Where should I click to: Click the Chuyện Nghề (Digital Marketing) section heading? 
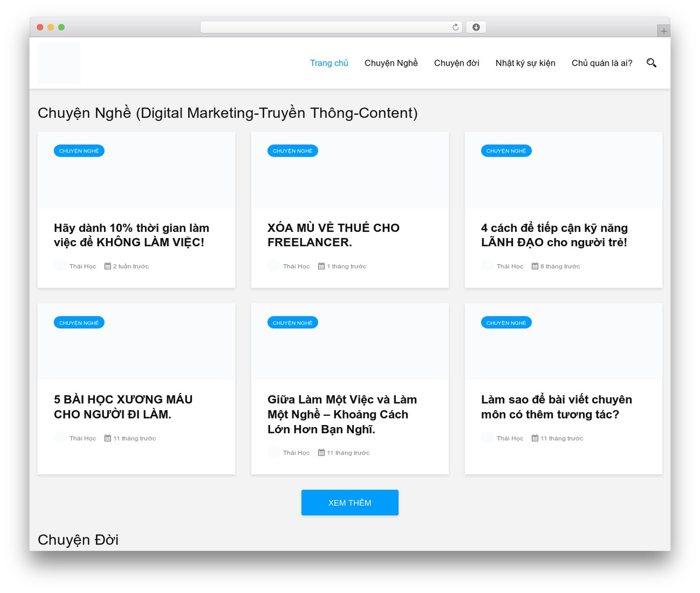[x=227, y=113]
